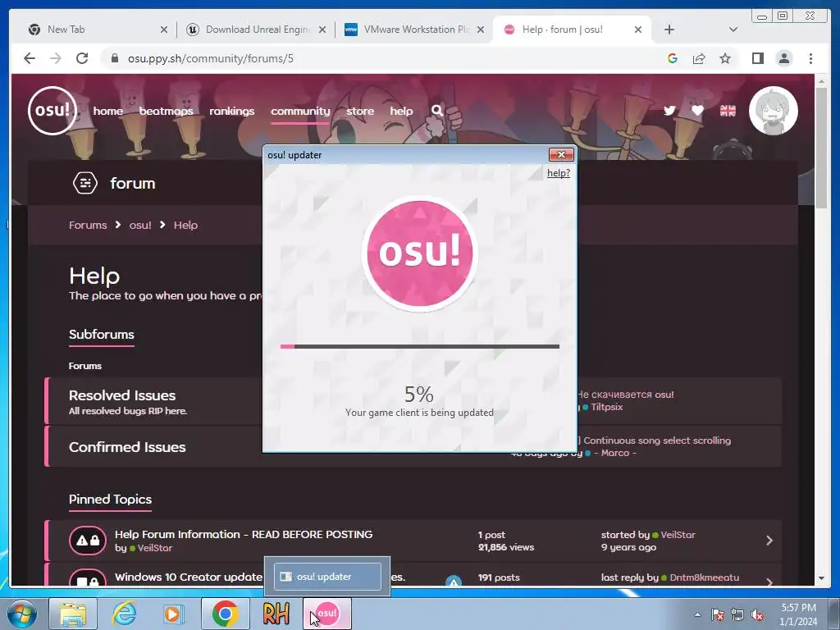Go back to the previous page
The width and height of the screenshot is (840, 630).
(x=30, y=58)
